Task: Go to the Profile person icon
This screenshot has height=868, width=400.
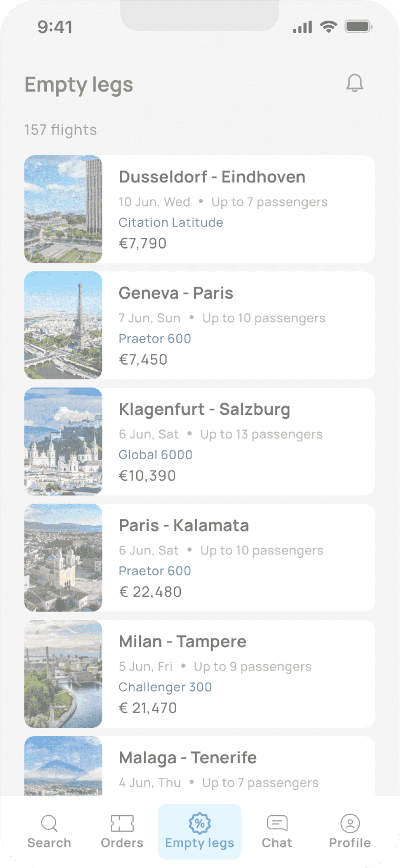Action: tap(350, 823)
